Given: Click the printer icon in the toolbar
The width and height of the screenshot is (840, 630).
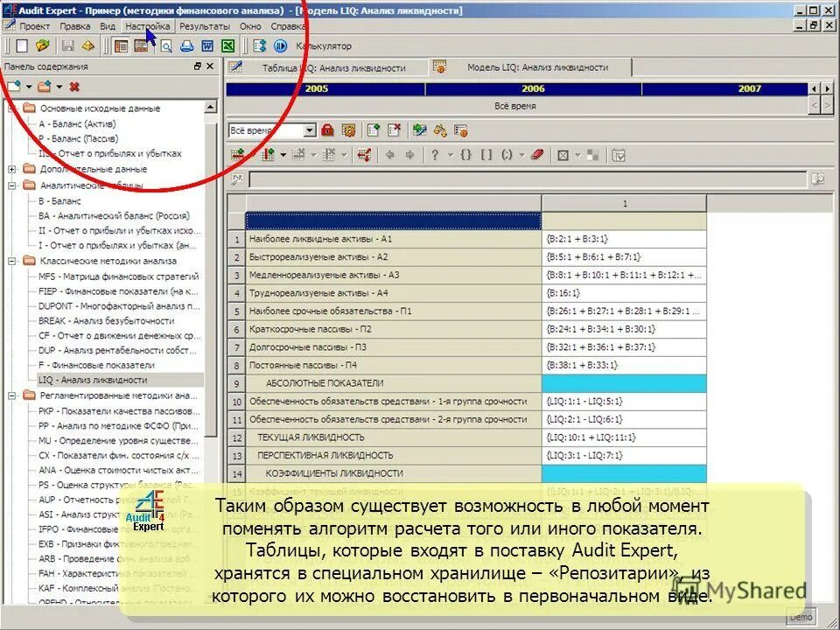Looking at the screenshot, I should tap(186, 46).
